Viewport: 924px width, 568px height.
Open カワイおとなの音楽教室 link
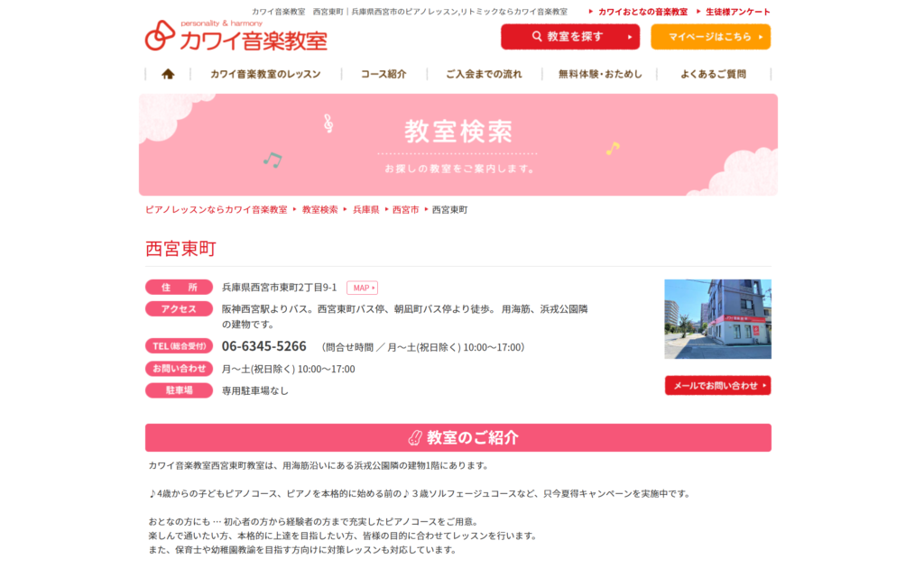(642, 12)
